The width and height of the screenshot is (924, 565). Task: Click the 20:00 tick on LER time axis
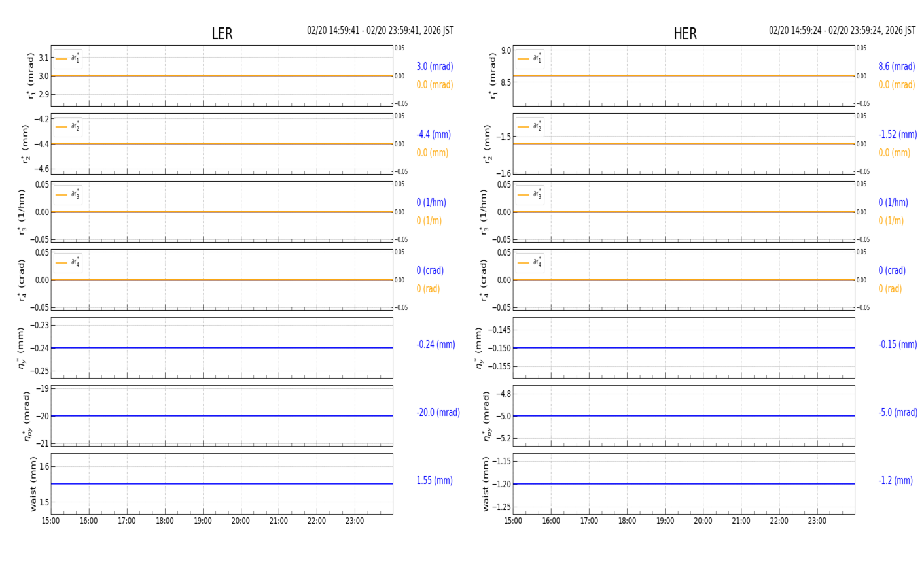pyautogui.click(x=241, y=521)
